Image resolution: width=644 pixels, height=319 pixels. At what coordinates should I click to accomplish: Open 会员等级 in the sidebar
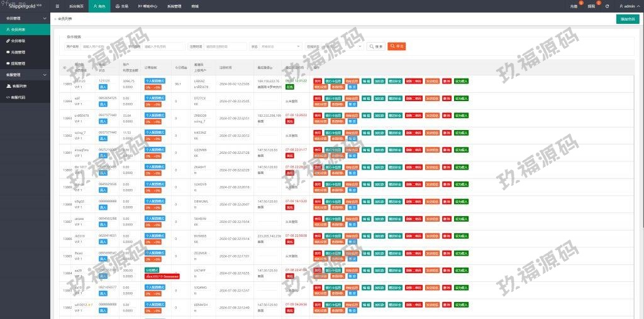18,41
